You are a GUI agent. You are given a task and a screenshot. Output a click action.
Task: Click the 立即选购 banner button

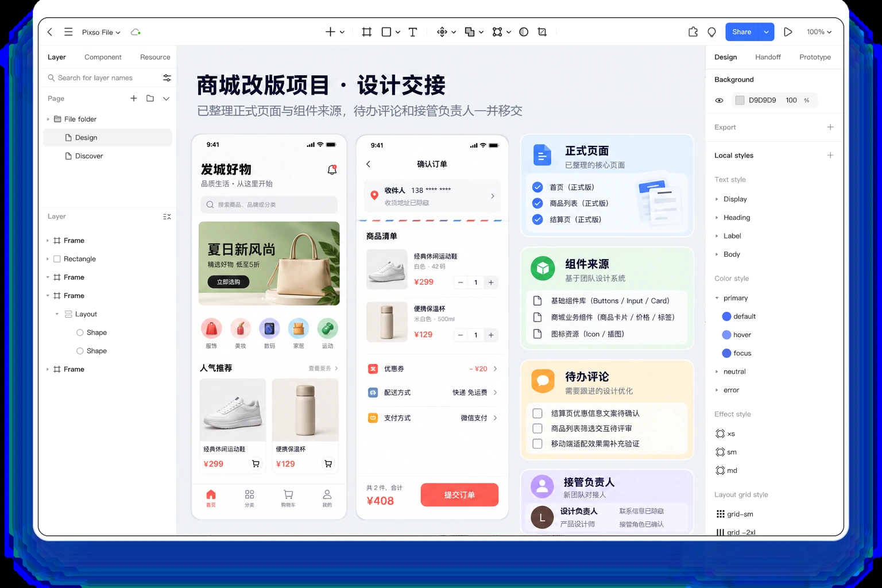point(229,282)
